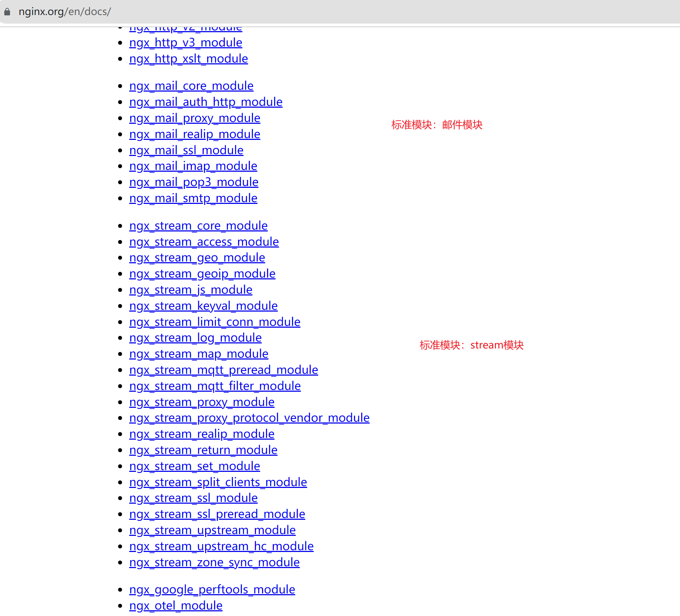Visit the ngx_google_perftools_module link
This screenshot has width=680, height=616.
coord(212,590)
